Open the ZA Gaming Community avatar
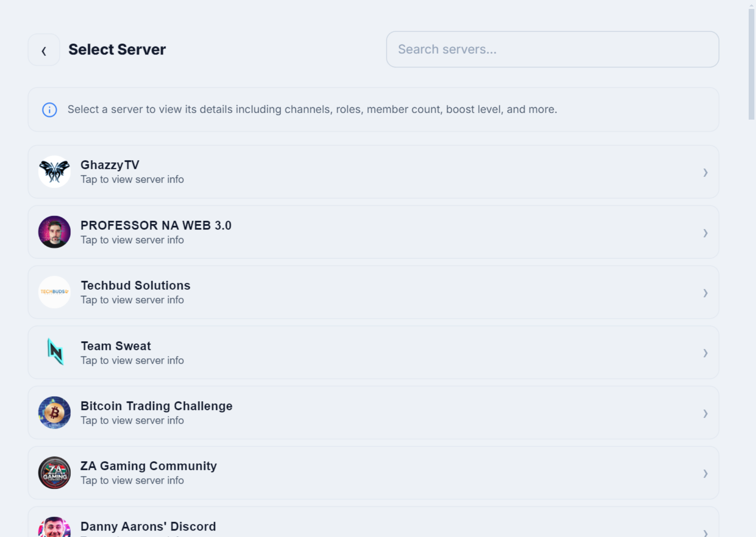 point(54,473)
